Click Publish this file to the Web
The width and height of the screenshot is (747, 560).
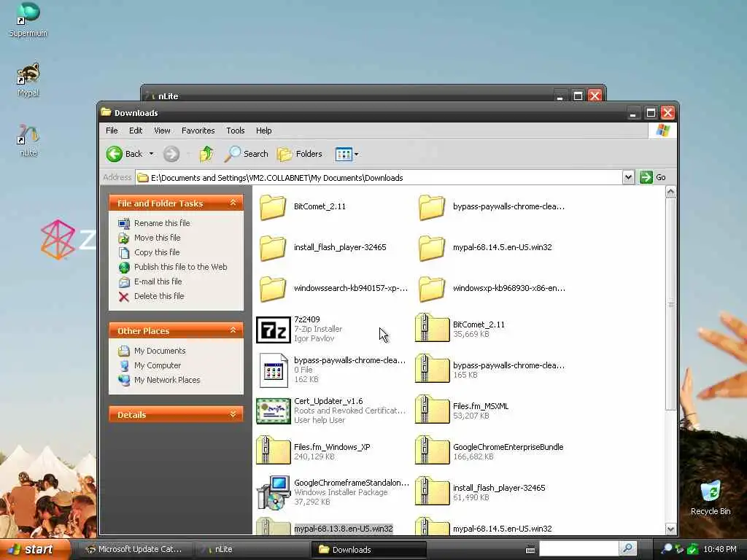tap(172, 267)
